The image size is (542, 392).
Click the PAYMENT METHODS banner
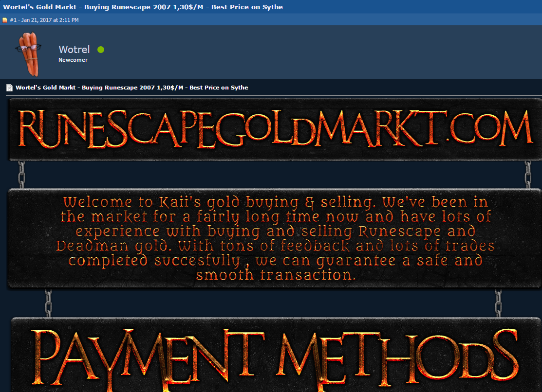[x=276, y=355]
